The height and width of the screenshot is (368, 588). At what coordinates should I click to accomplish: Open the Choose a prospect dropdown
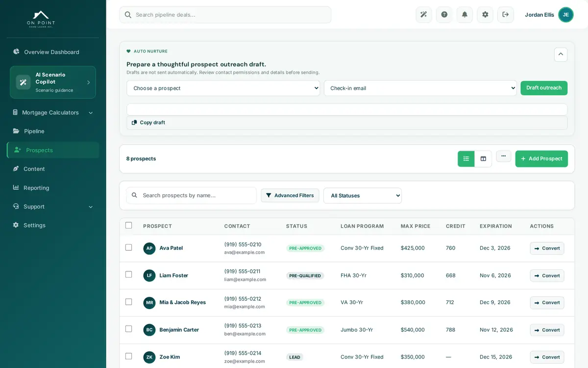click(223, 88)
